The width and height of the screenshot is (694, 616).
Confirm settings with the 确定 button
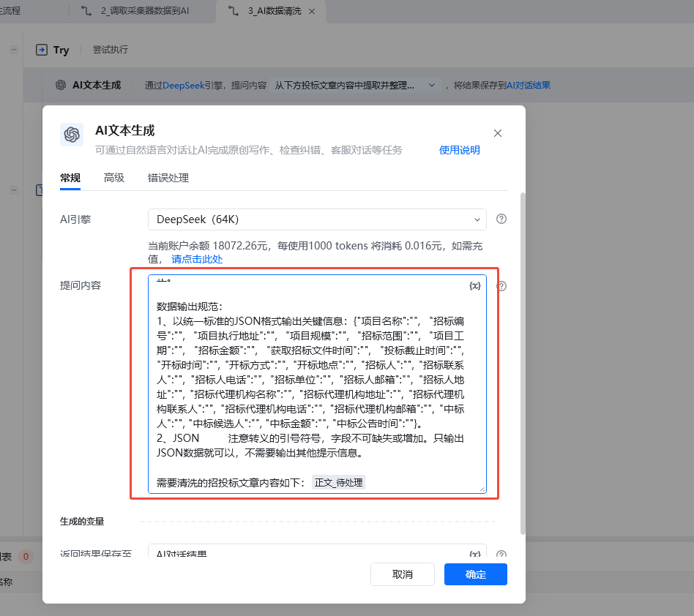click(474, 574)
